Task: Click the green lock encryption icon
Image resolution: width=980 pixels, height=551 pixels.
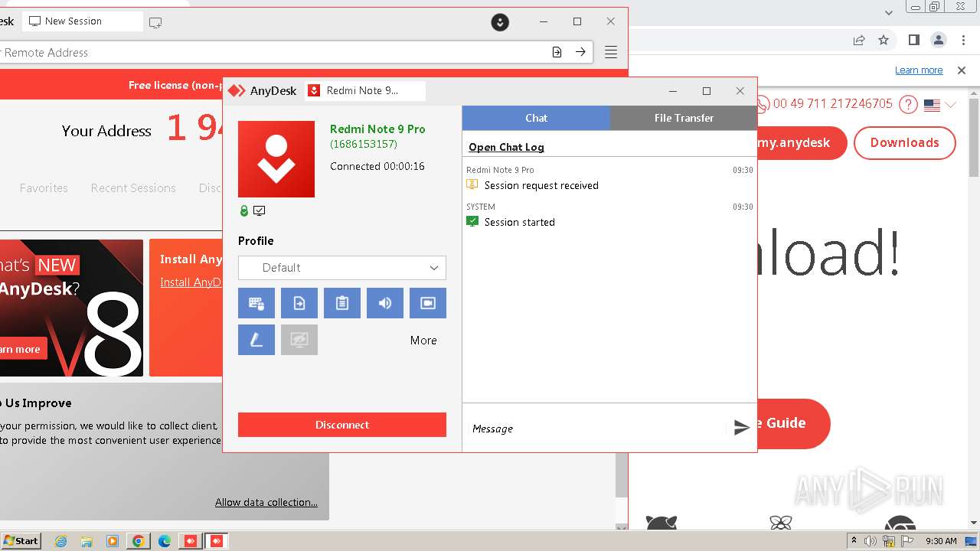Action: click(x=244, y=210)
